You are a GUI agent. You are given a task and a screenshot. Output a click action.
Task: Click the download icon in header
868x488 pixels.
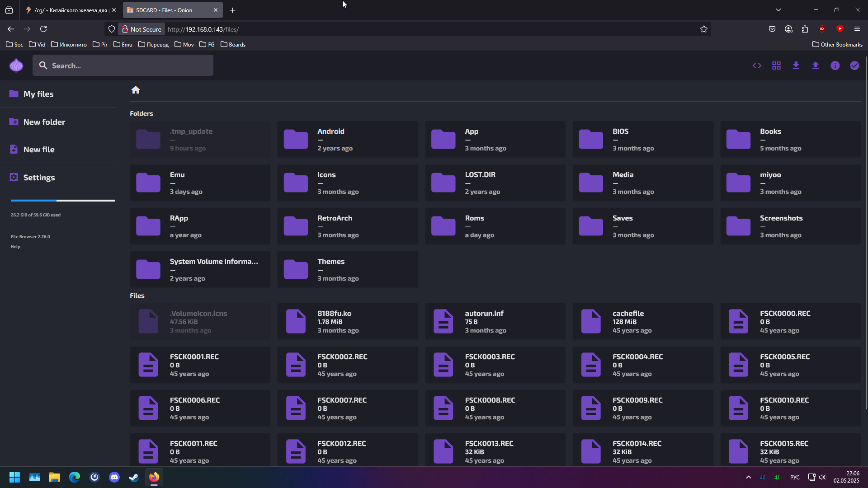[796, 66]
